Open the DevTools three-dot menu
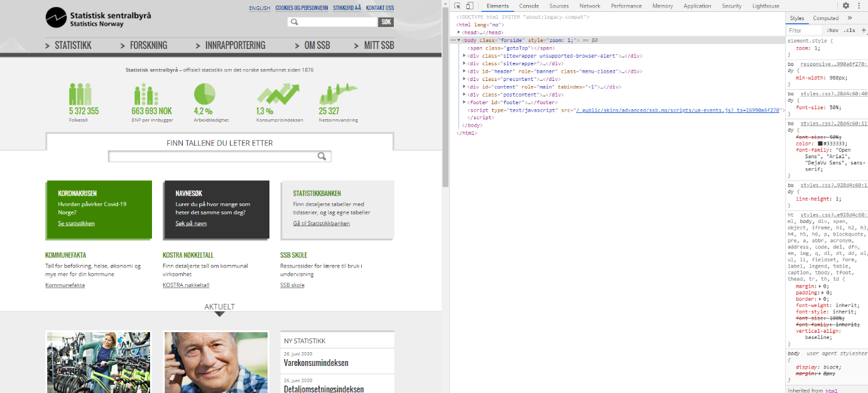Screen dimensions: 868x393 coord(859,6)
